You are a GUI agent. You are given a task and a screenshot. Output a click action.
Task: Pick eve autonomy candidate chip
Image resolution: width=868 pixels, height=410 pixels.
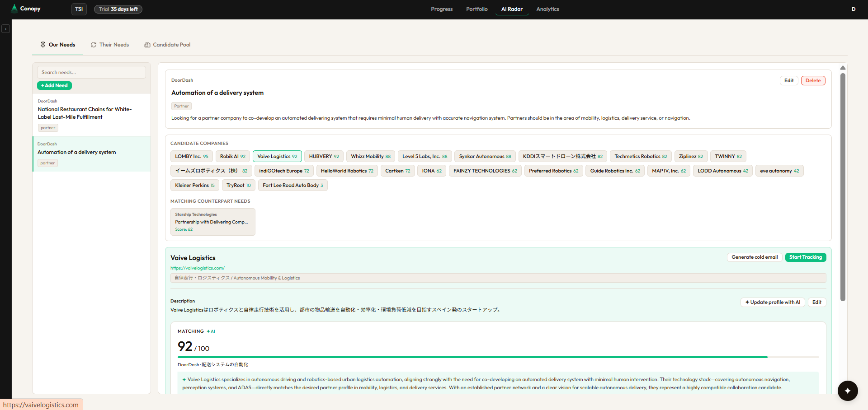pyautogui.click(x=779, y=171)
